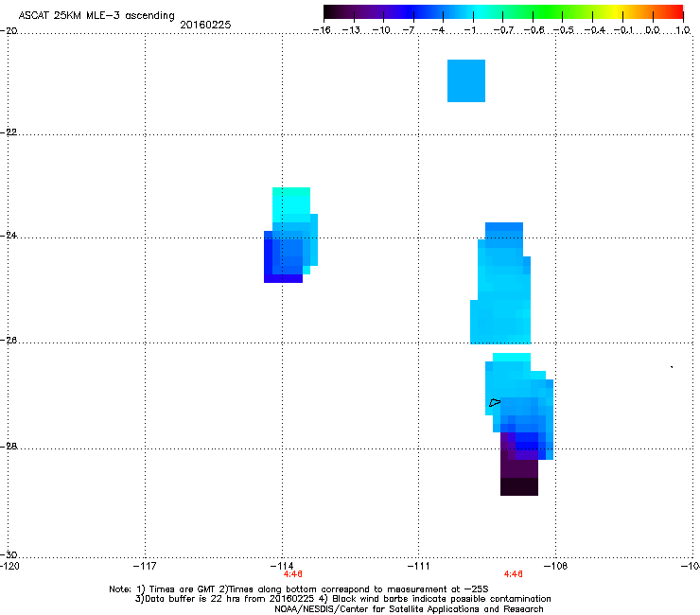700x615 pixels.
Task: Click the -108 longitude axis label
Action: pos(556,566)
